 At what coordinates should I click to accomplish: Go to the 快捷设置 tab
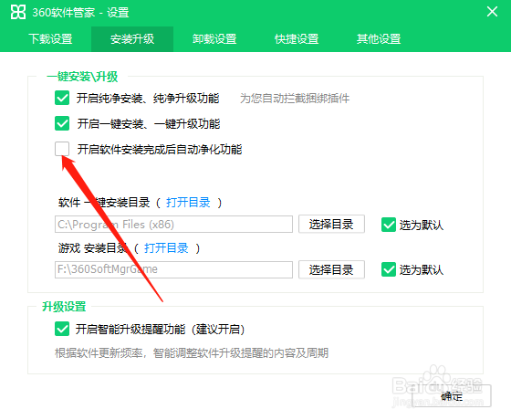297,38
